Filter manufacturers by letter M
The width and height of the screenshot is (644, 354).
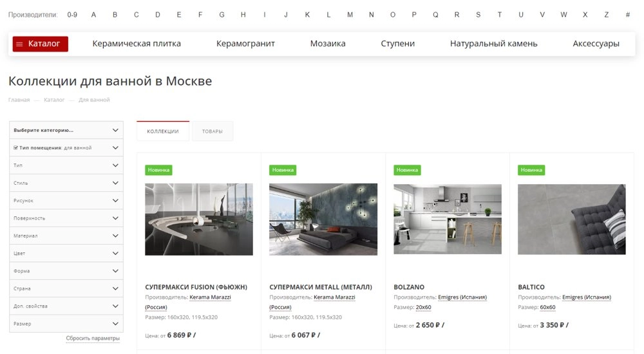click(x=350, y=15)
